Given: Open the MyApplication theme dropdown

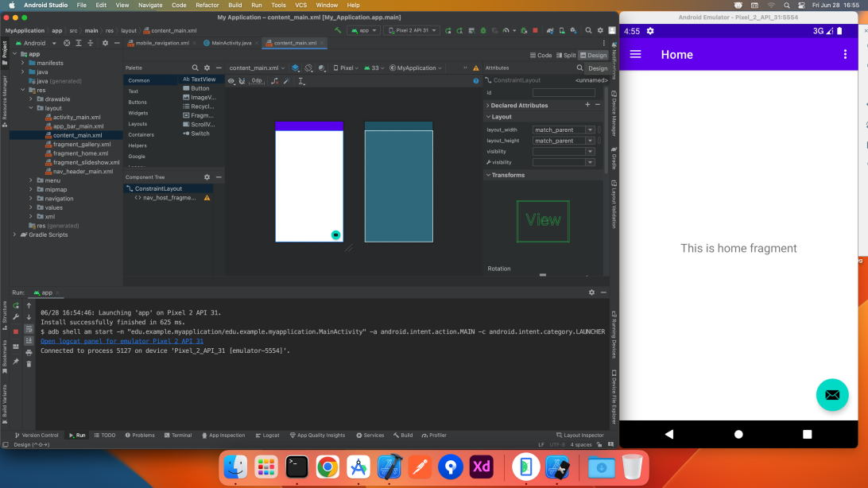Looking at the screenshot, I should [416, 68].
